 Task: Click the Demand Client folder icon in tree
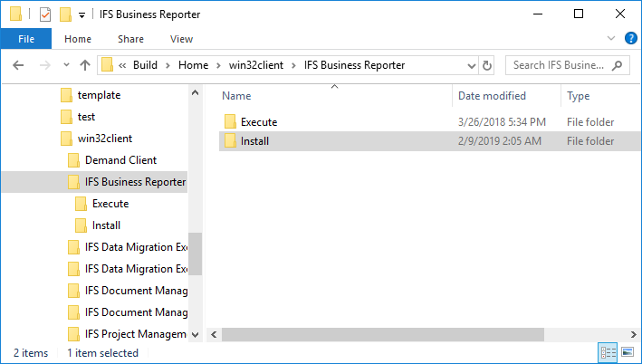point(73,160)
